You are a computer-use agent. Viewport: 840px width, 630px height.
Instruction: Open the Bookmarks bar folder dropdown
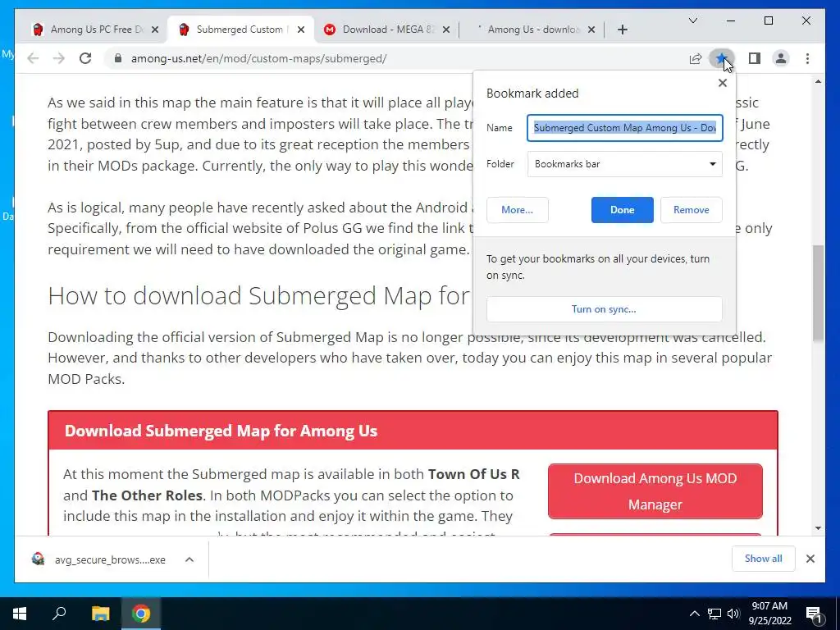tap(624, 164)
